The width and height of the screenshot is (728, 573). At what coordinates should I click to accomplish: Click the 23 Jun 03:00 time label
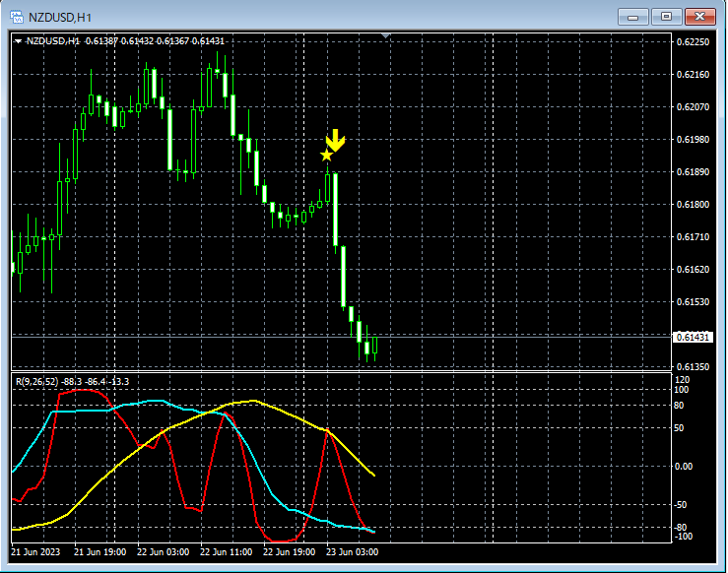pyautogui.click(x=354, y=552)
